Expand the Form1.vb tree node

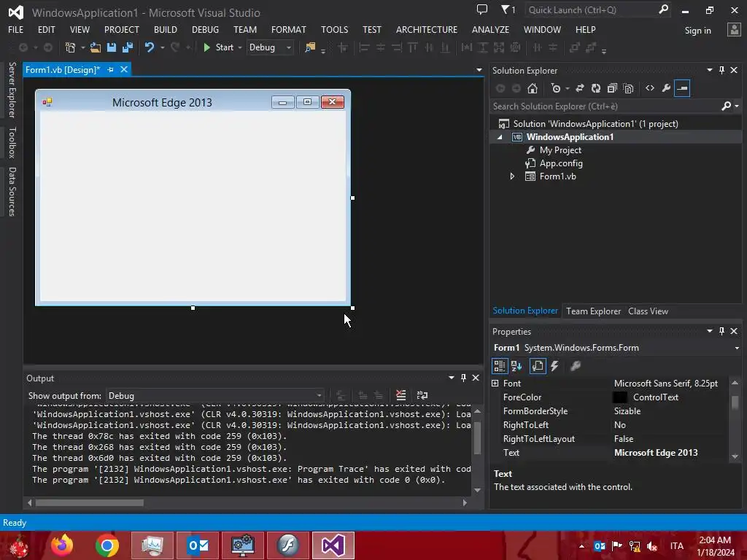coord(512,176)
